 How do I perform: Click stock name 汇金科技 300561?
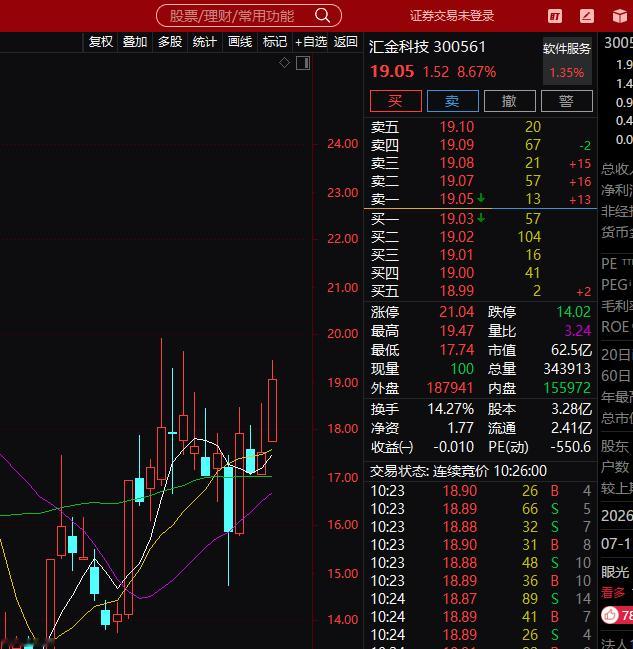coord(427,47)
